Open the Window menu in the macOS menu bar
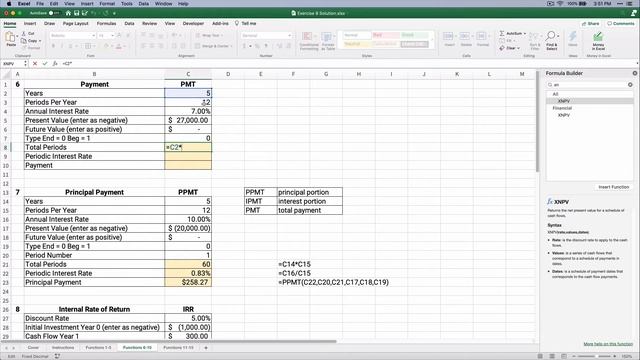 point(163,3)
